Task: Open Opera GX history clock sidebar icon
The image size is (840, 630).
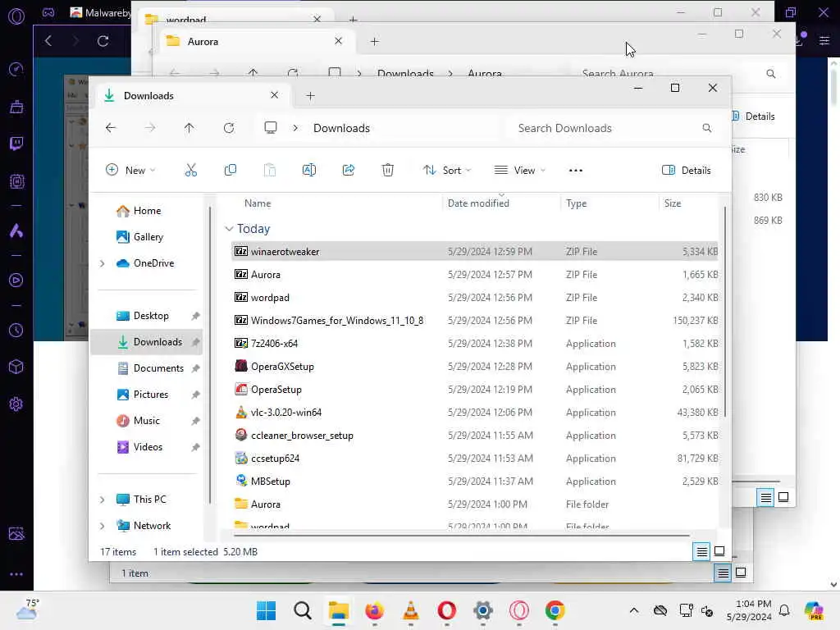Action: 16,330
